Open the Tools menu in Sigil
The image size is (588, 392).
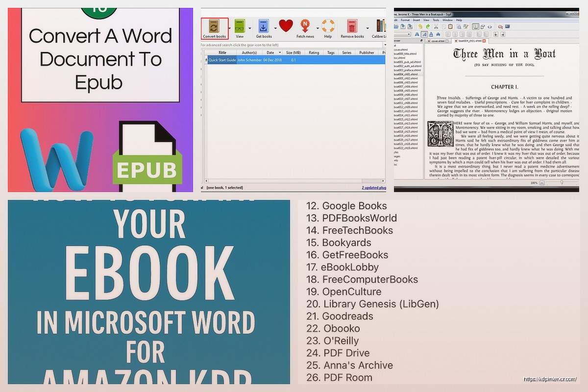pyautogui.click(x=436, y=20)
